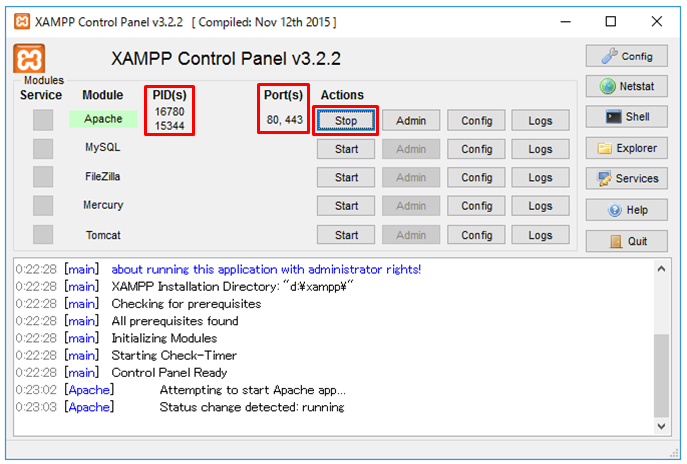687x464 pixels.
Task: Launch Netstat from the globe icon
Action: [626, 87]
